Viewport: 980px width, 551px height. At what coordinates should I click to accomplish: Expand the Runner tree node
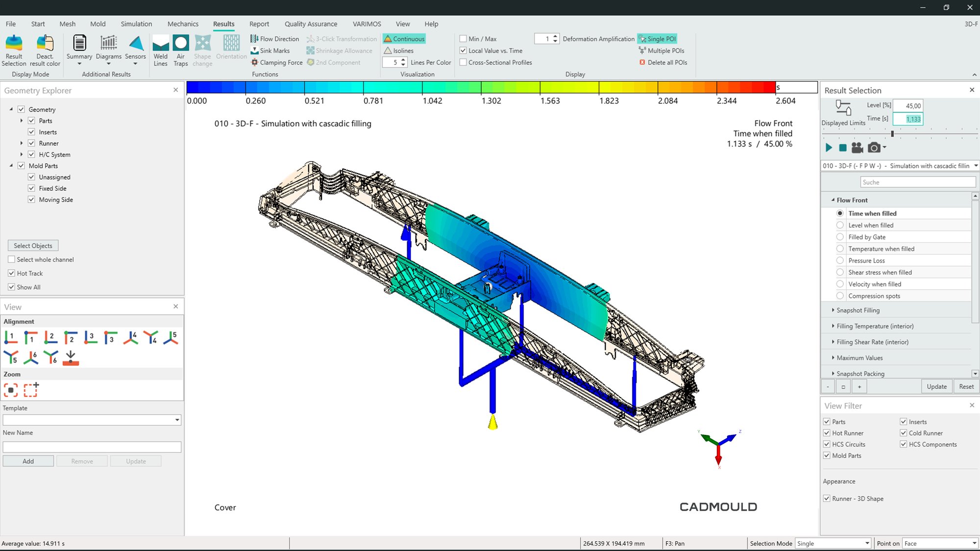coord(22,143)
